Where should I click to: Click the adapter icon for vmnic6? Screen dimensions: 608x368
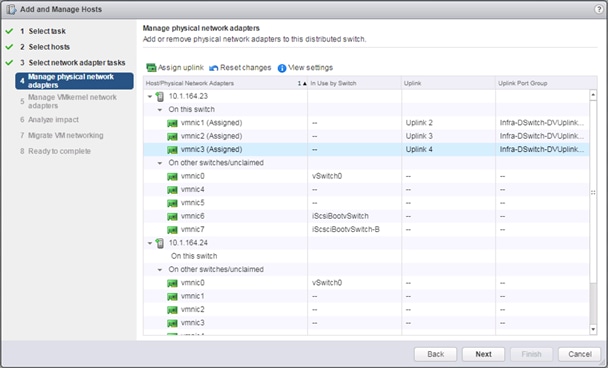coord(172,216)
